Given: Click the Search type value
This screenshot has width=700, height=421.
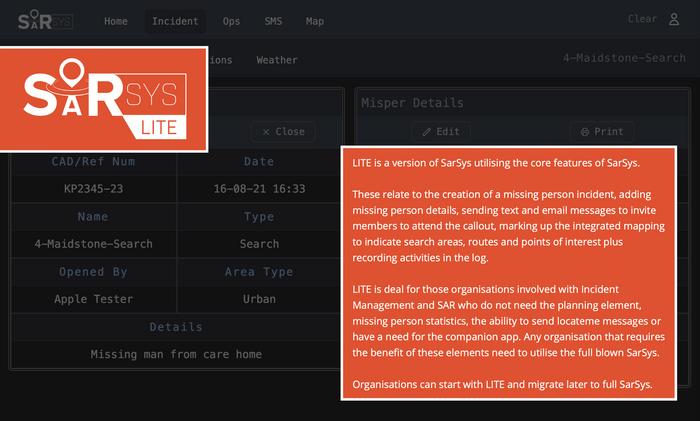Looking at the screenshot, I should (259, 244).
